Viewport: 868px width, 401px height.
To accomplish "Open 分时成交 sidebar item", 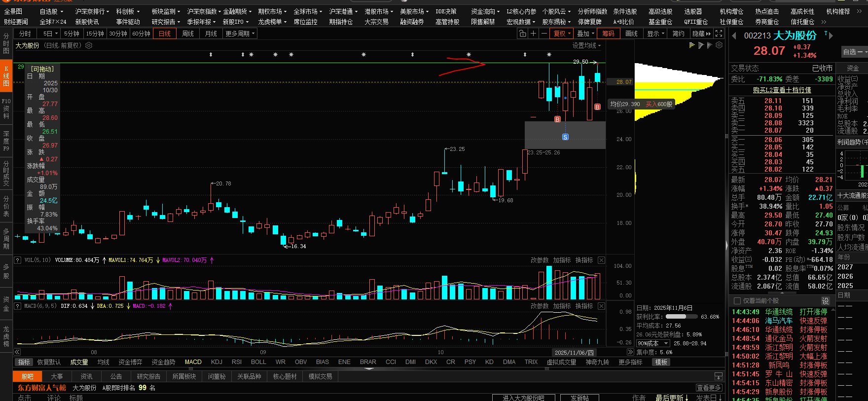I will 6,173.
